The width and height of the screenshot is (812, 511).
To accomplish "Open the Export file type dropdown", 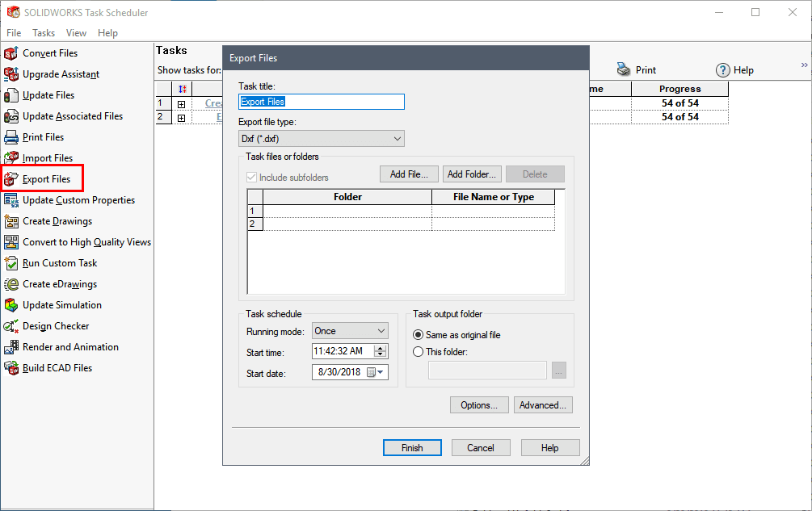I will tap(321, 139).
